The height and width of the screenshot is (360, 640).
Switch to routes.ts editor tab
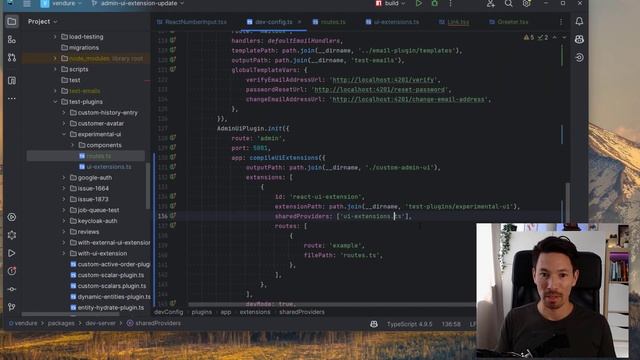[329, 22]
